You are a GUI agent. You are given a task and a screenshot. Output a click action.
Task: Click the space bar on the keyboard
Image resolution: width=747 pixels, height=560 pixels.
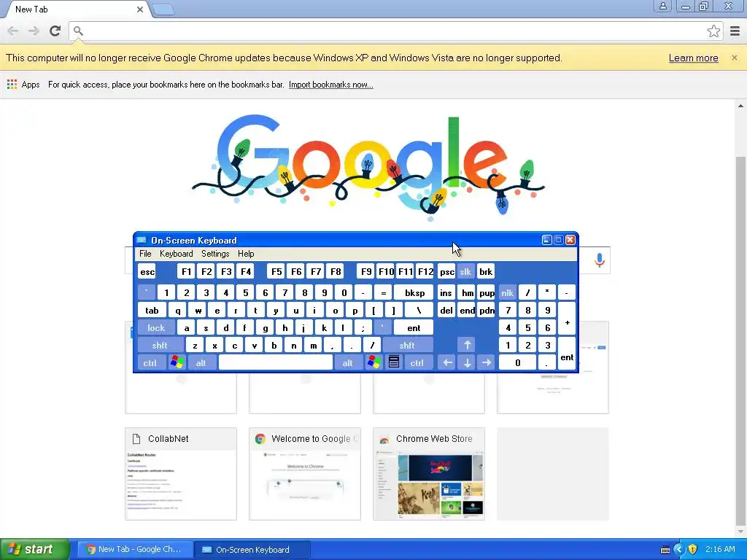[x=275, y=362]
